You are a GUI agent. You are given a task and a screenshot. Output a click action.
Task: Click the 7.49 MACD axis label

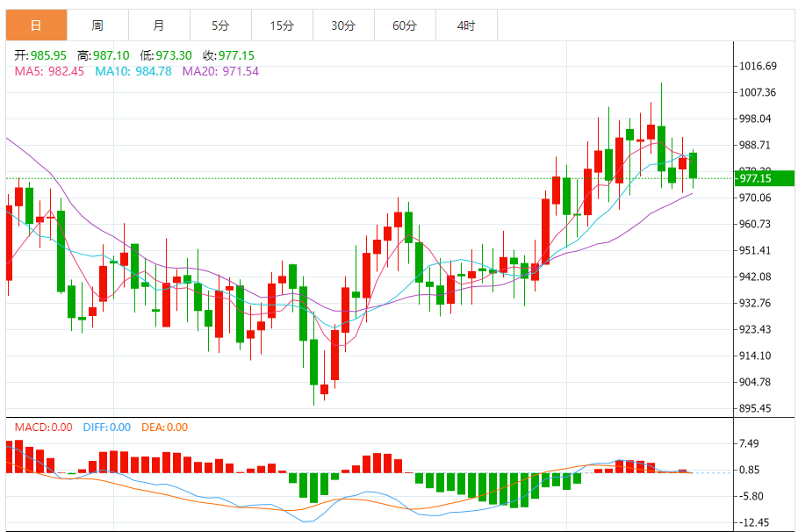[x=749, y=443]
